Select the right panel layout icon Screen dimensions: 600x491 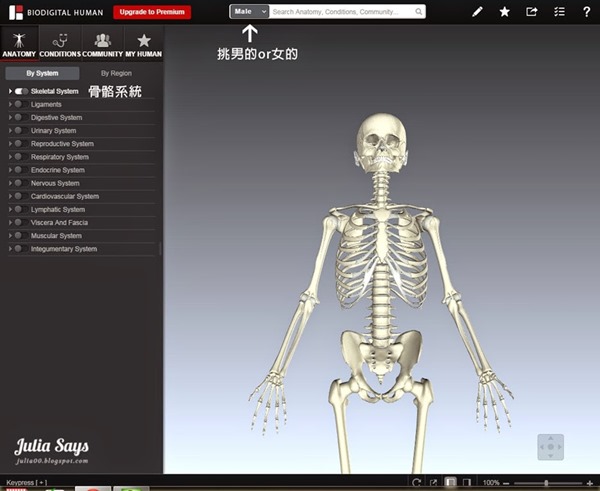(x=466, y=483)
